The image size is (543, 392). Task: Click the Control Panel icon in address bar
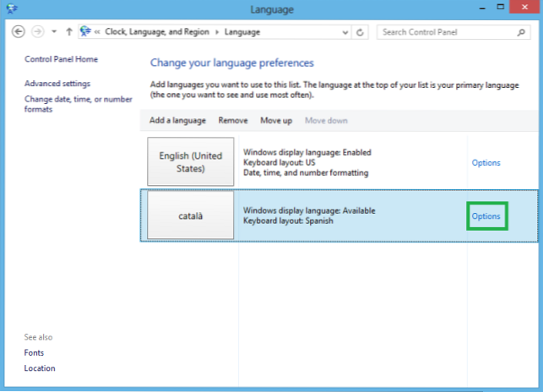tap(85, 32)
